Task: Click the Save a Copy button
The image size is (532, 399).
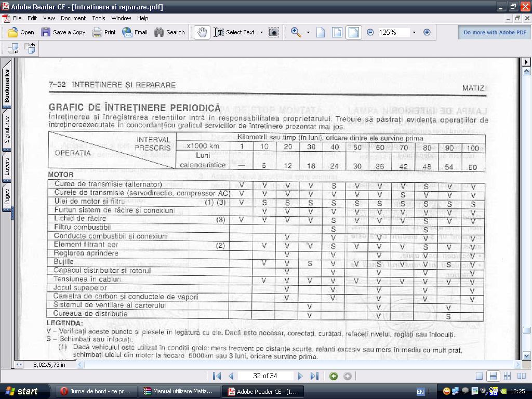Action: click(63, 32)
